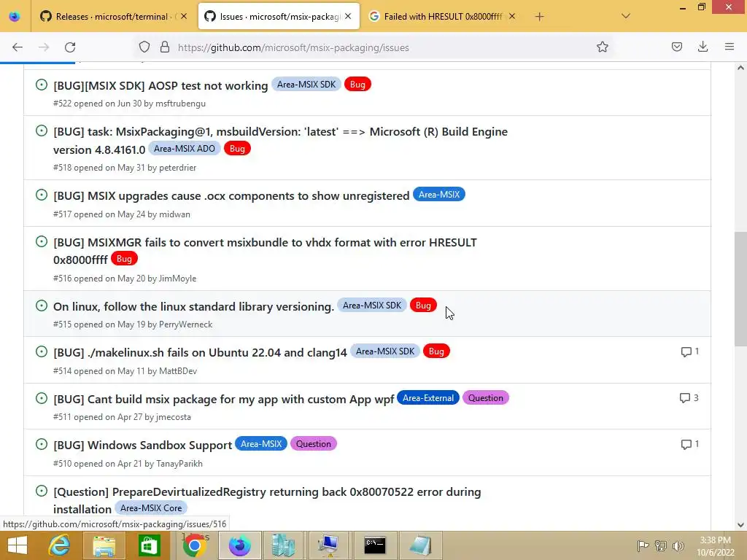Click the scrollbar up arrow
Image resolution: width=747 pixels, height=560 pixels.
[x=740, y=68]
